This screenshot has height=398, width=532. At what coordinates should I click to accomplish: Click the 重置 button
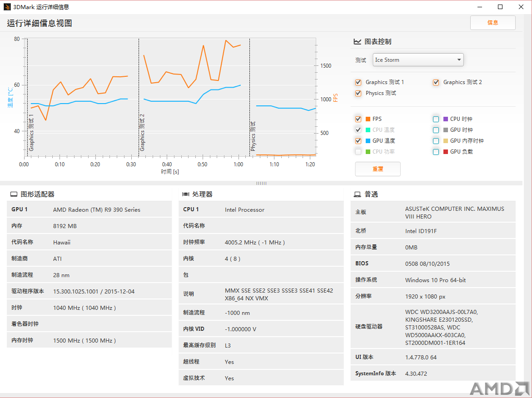point(378,169)
